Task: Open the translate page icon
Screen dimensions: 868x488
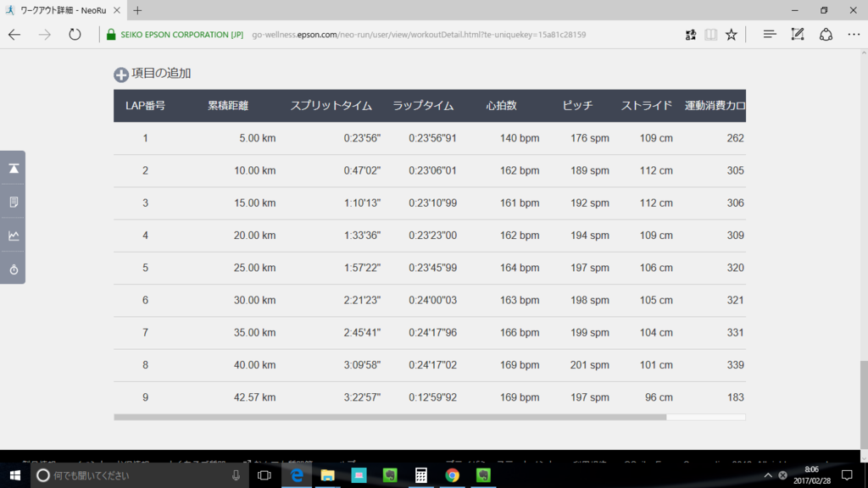Action: pyautogui.click(x=690, y=35)
